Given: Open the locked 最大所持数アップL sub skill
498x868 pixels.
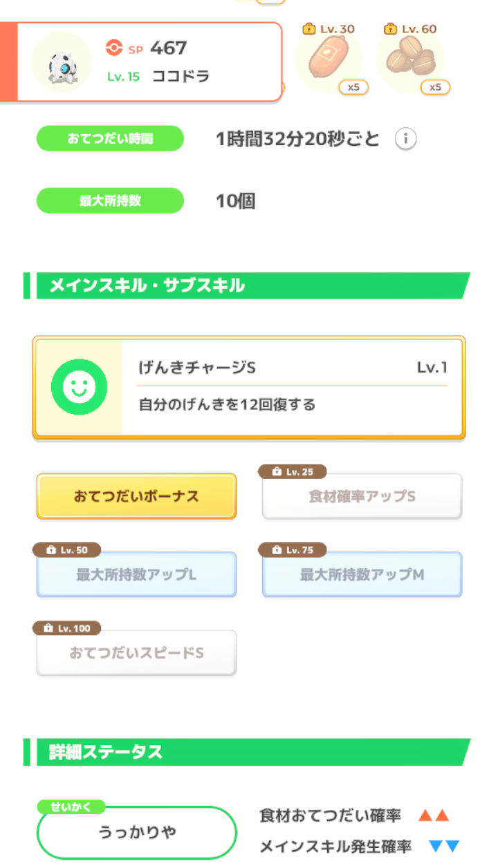Looking at the screenshot, I should tap(136, 574).
